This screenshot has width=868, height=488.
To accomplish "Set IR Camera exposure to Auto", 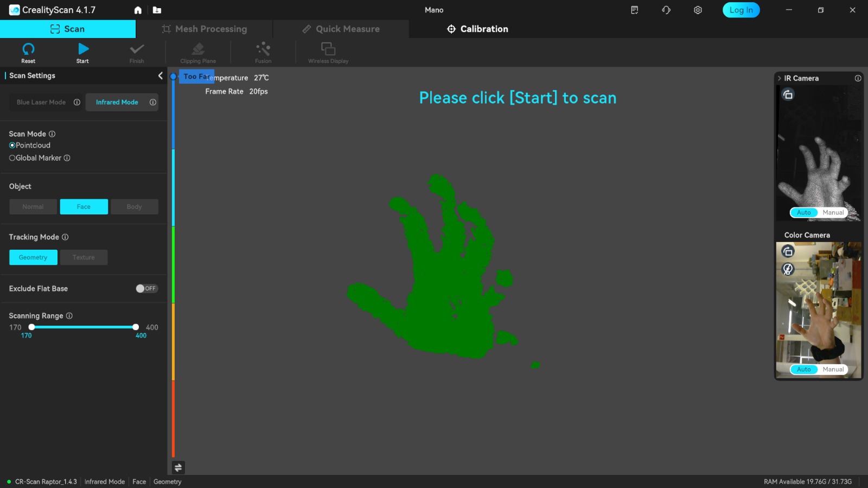I will click(804, 213).
